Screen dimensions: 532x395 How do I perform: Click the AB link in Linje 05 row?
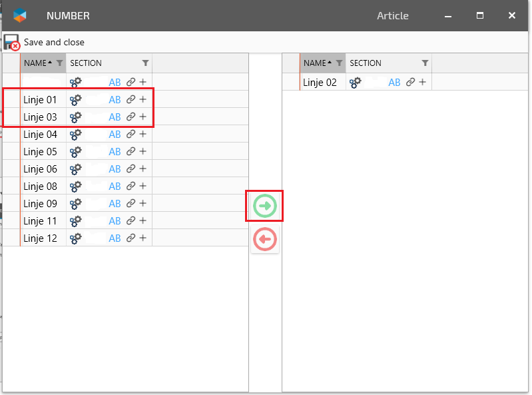point(115,152)
